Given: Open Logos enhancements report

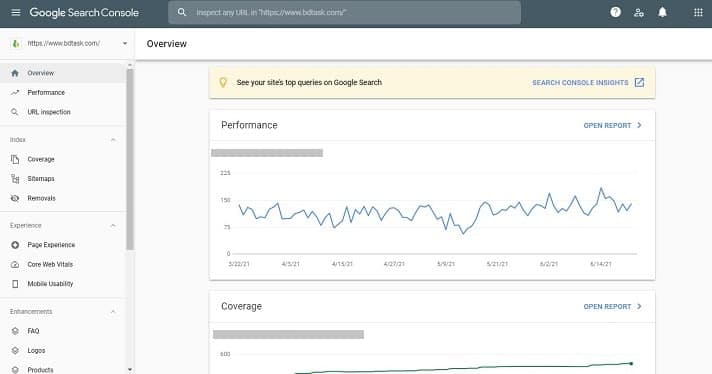Looking at the screenshot, I should coord(63,351).
